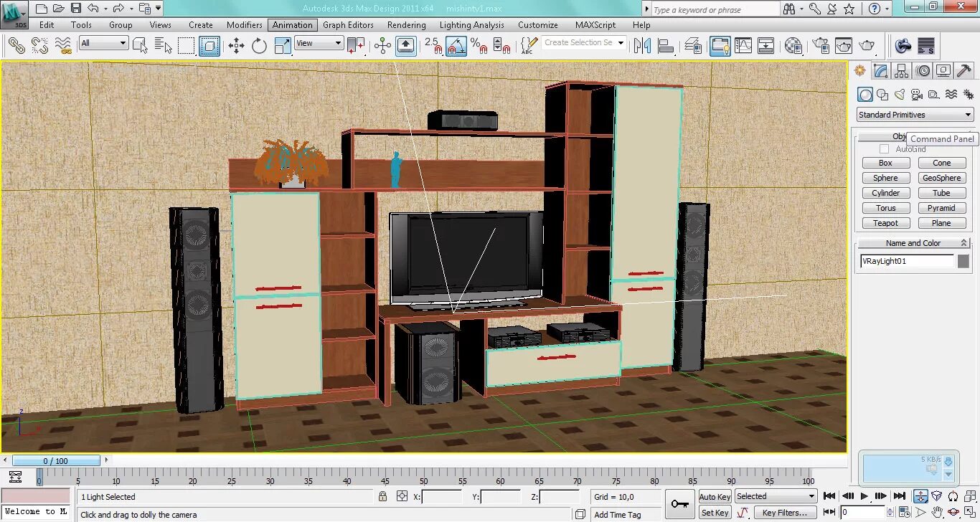This screenshot has width=980, height=522.
Task: Open Edit Named Selection Sets
Action: [x=527, y=46]
